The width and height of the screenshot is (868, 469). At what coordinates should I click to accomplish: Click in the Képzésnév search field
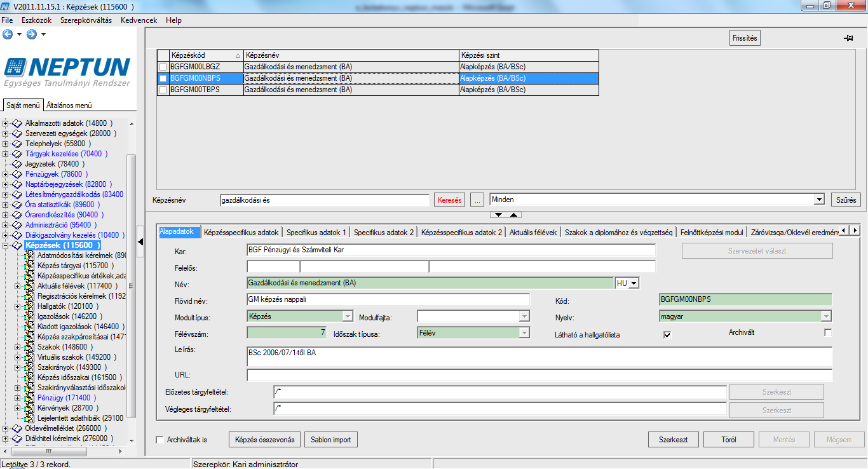324,200
